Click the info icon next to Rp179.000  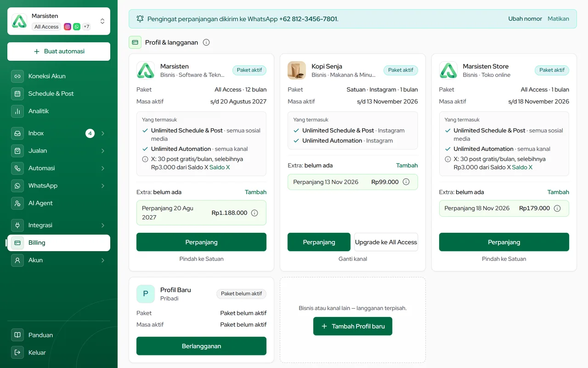[x=557, y=208]
